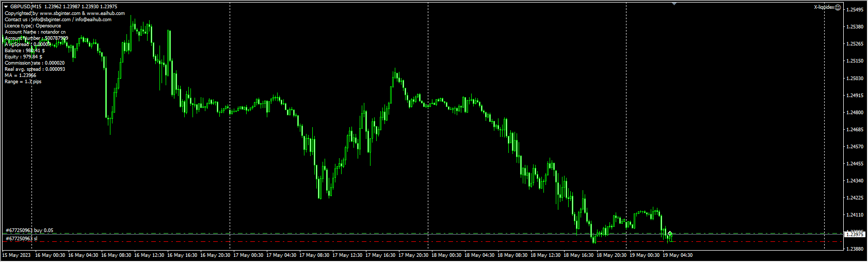Image resolution: width=868 pixels, height=262 pixels.
Task: Click the 1.23880 price scale label
Action: (855, 249)
